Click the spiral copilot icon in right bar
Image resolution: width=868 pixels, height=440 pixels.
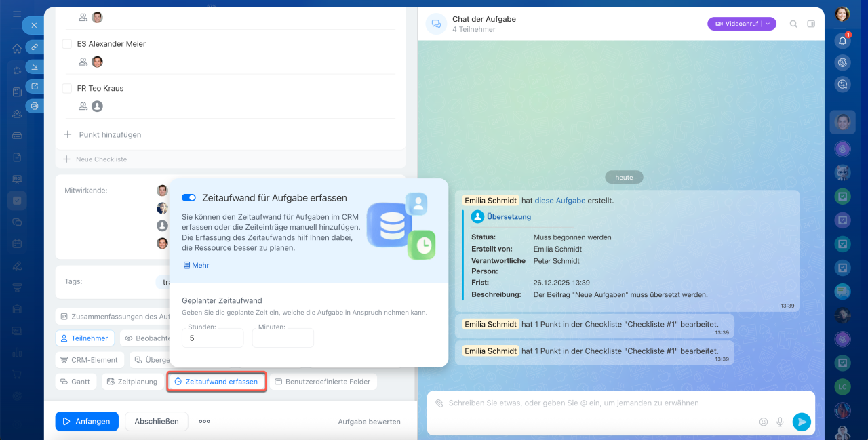pyautogui.click(x=843, y=62)
